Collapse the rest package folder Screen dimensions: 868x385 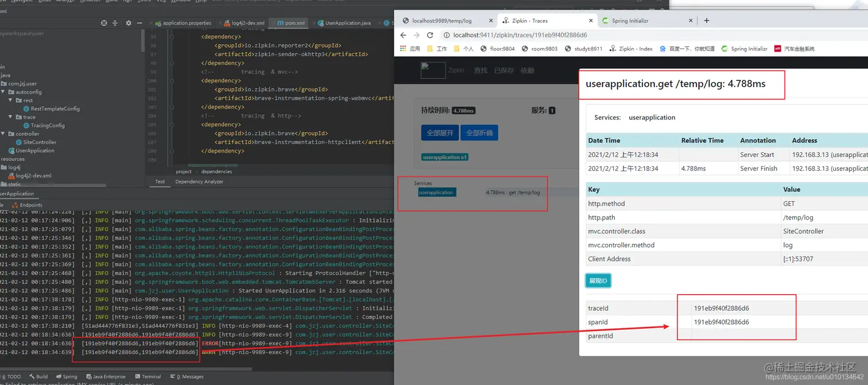(x=11, y=100)
